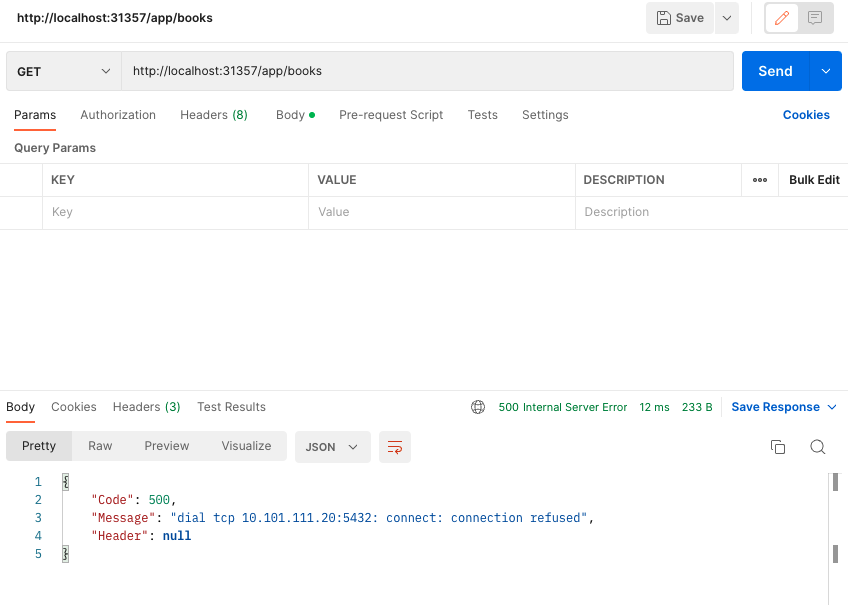The width and height of the screenshot is (848, 605).
Task: Expand the Save Response menu
Action: click(x=784, y=407)
